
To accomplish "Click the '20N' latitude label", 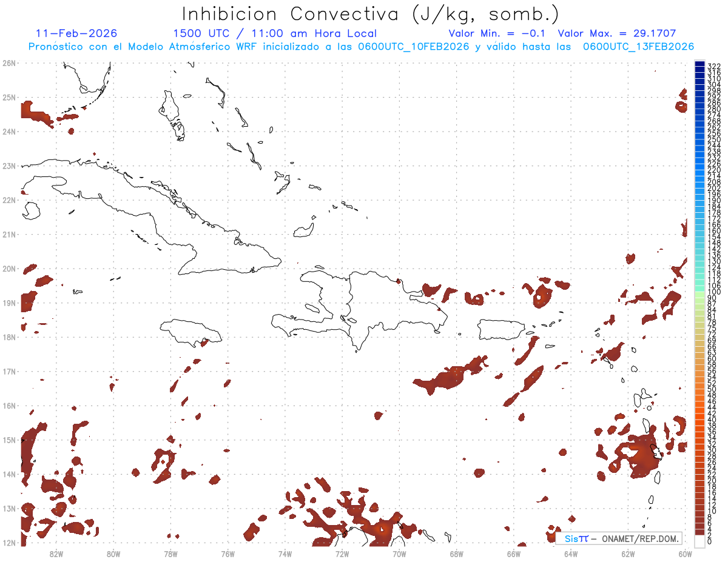I will point(9,269).
